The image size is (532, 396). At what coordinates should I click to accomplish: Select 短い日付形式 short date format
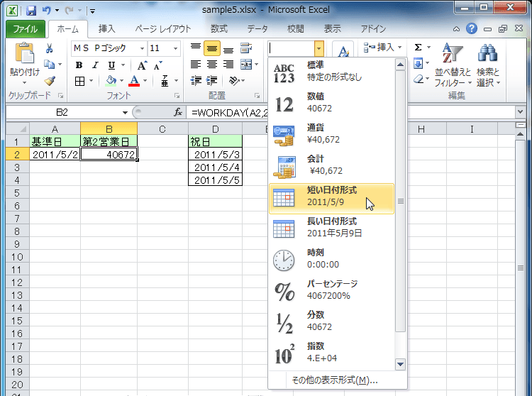tap(331, 199)
